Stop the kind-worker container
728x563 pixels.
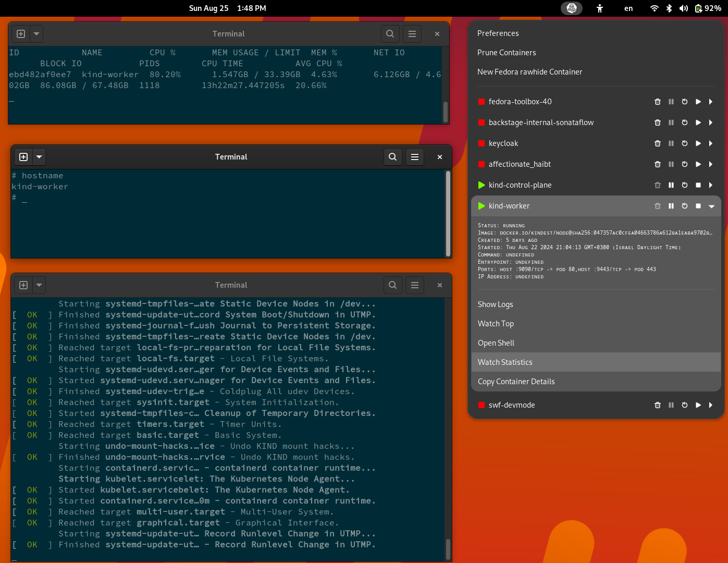click(x=698, y=206)
